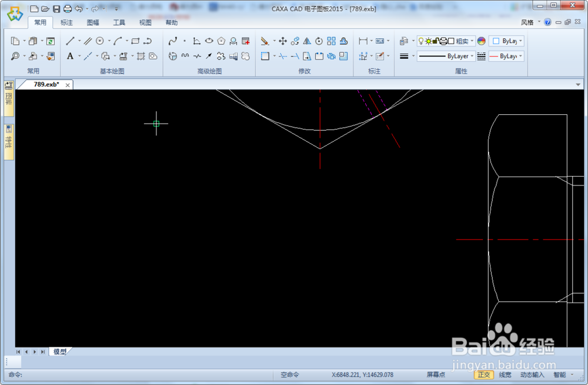The height and width of the screenshot is (385, 588).
Task: Click the Trim tool
Action: pyautogui.click(x=283, y=56)
